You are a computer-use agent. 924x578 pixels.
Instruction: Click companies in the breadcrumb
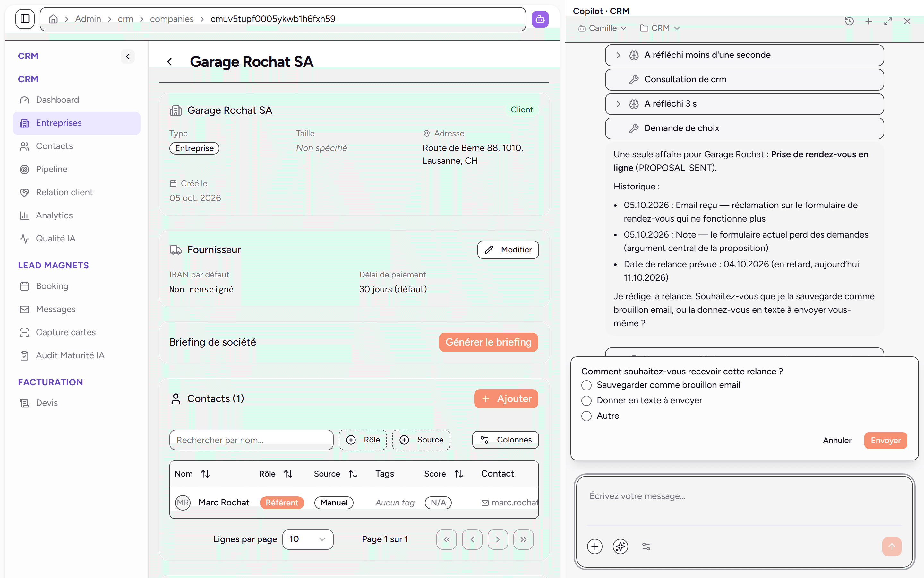coord(172,19)
